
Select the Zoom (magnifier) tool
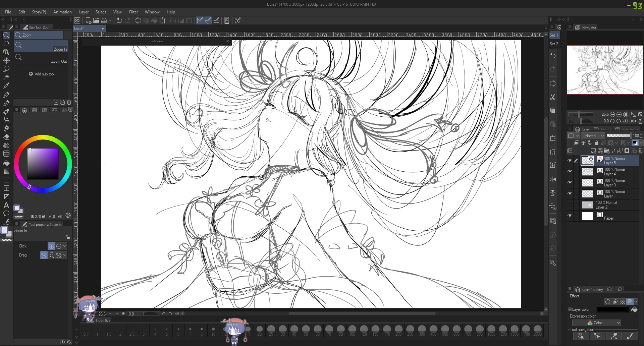6,35
